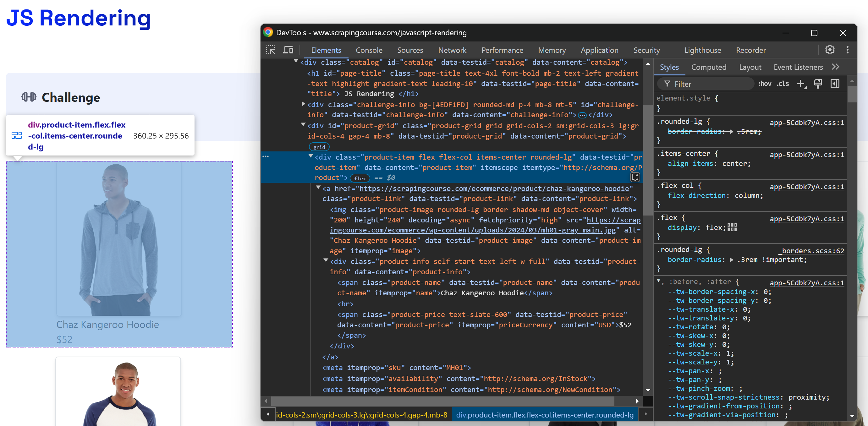This screenshot has width=868, height=426.
Task: Toggle the computed styles sidebar icon
Action: pyautogui.click(x=835, y=84)
